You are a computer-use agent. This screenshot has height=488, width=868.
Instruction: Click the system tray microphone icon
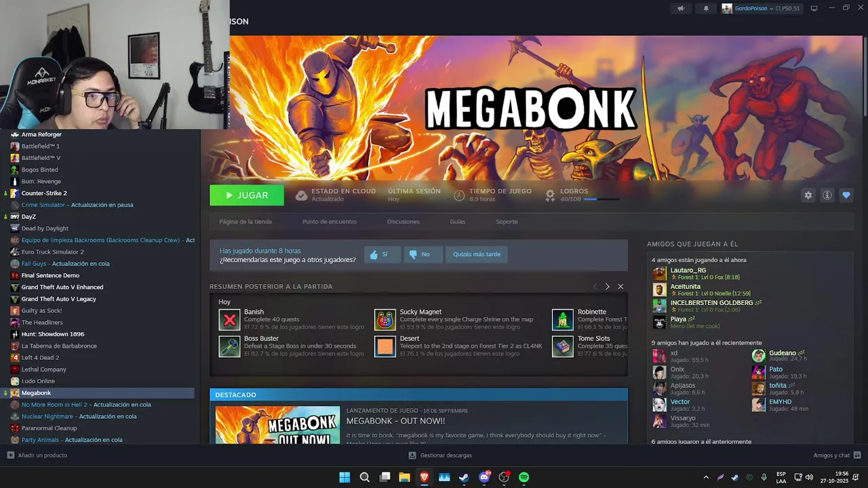tap(764, 477)
